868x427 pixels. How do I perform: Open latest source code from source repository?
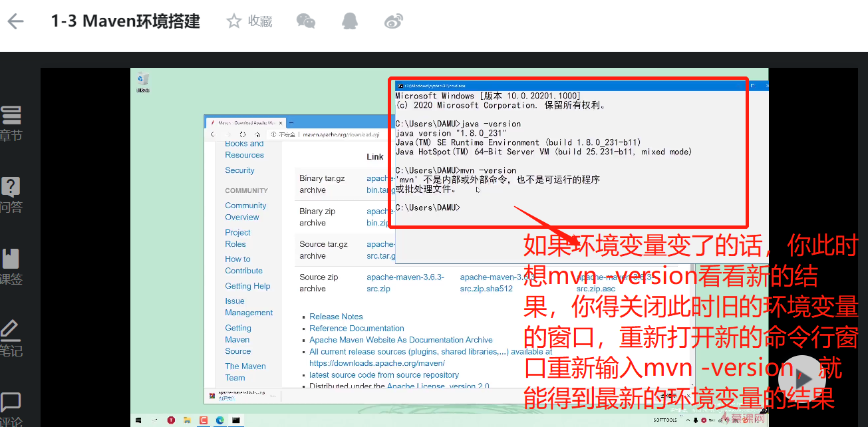point(384,374)
